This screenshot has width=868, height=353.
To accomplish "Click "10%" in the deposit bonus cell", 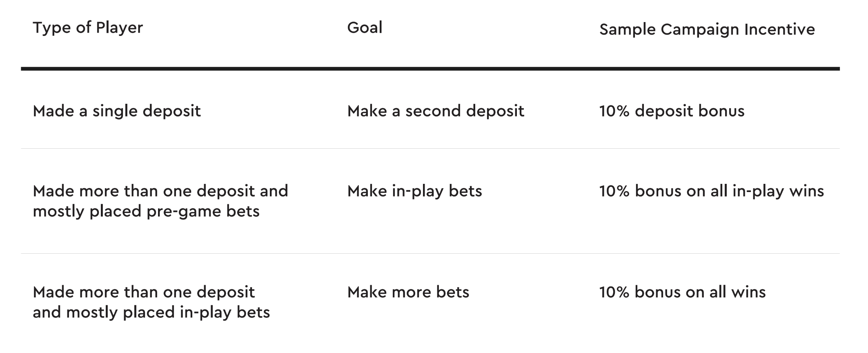I will click(614, 111).
